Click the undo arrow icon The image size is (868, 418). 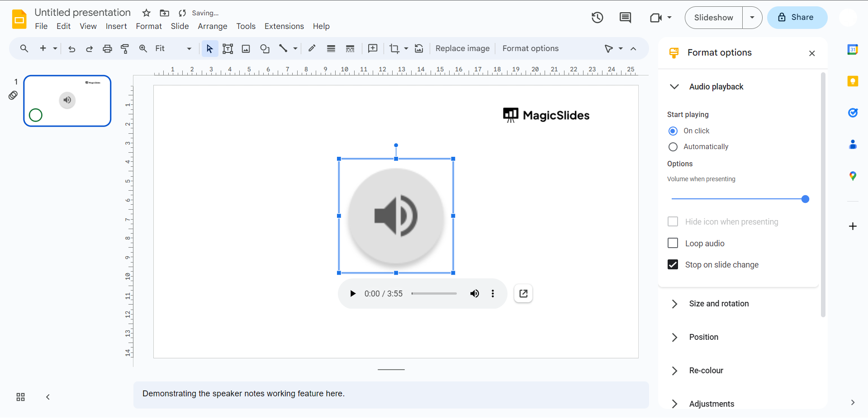pos(71,49)
